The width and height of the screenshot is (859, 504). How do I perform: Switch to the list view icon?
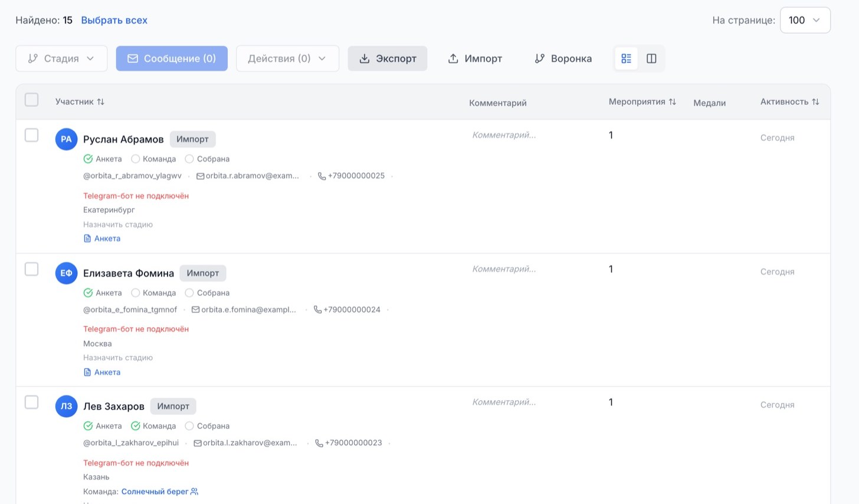(627, 58)
